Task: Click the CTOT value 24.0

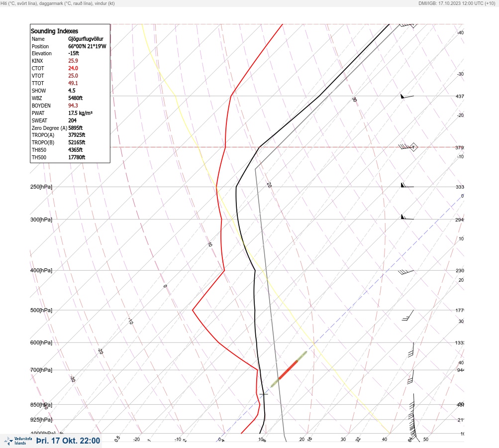Action: point(73,68)
